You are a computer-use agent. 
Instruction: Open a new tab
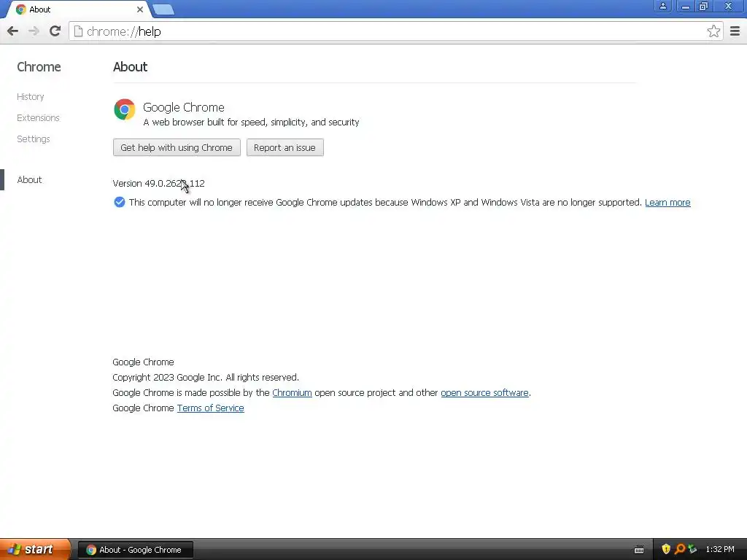(163, 9)
